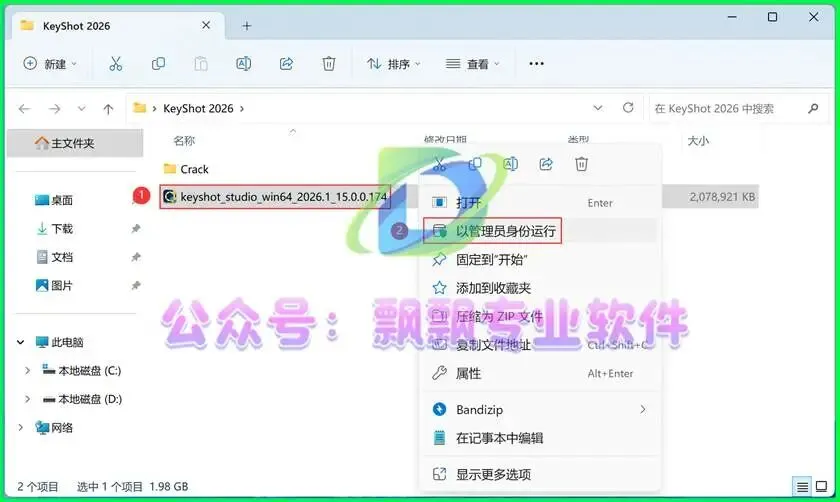840x502 pixels.
Task: Go forward with the right arrow
Action: click(54, 109)
